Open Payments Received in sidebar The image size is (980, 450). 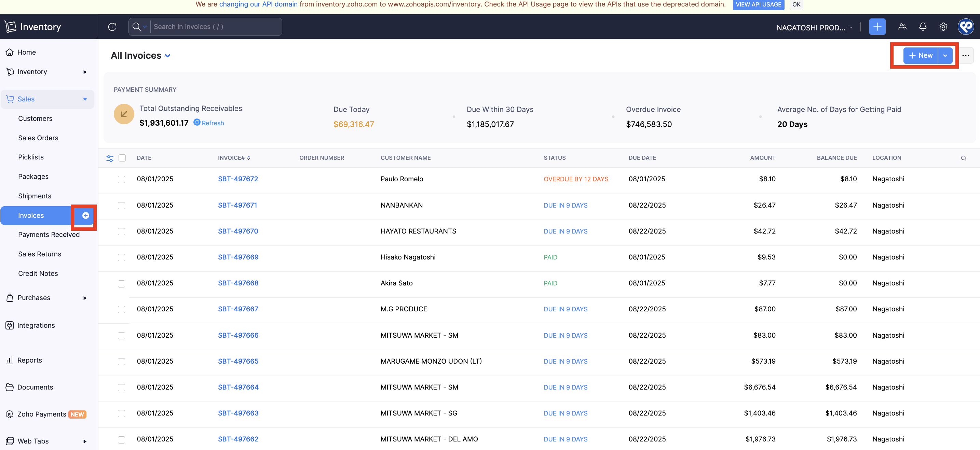(49, 235)
